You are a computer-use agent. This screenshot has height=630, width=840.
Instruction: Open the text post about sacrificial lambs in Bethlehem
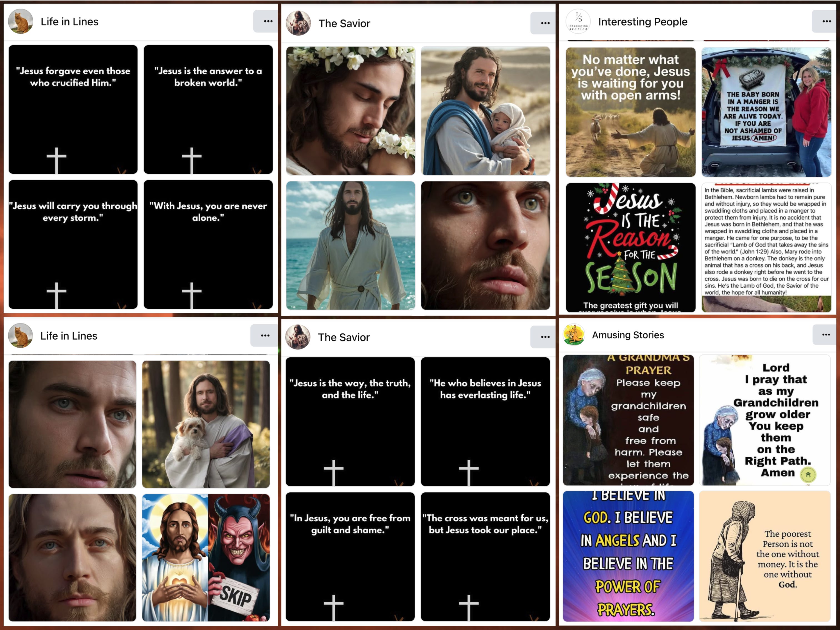pyautogui.click(x=766, y=248)
